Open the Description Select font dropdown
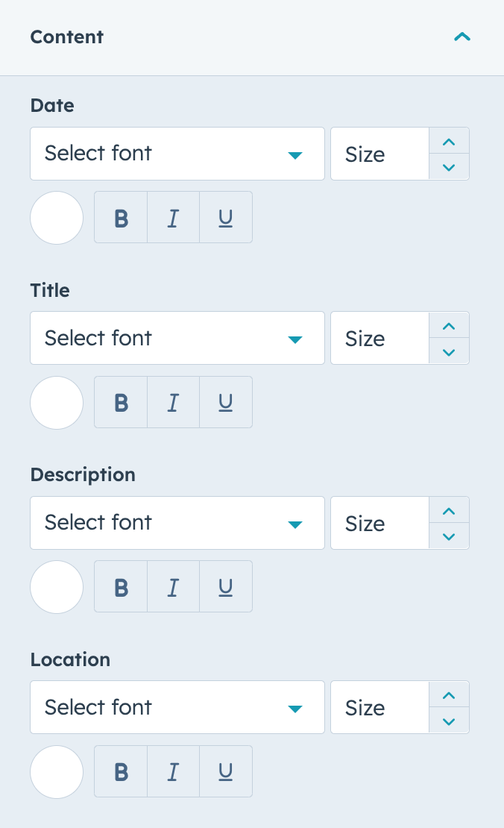The image size is (504, 828). coord(177,523)
